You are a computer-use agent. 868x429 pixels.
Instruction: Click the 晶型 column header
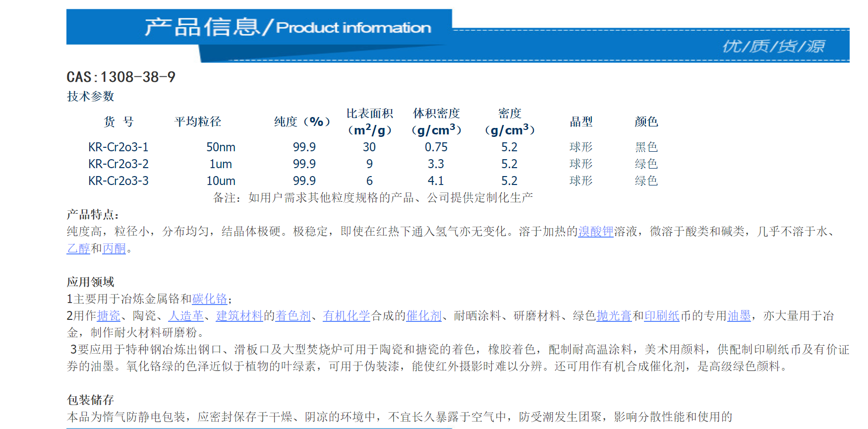pyautogui.click(x=581, y=122)
